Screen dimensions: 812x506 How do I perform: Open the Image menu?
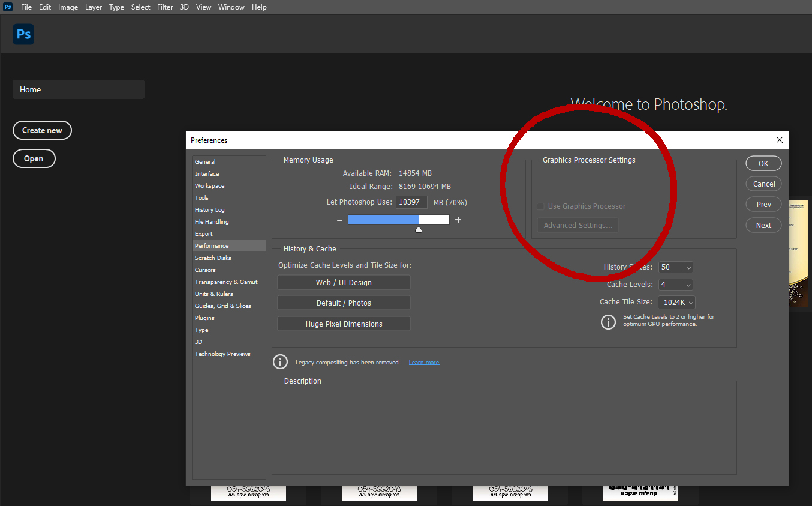[x=68, y=7]
